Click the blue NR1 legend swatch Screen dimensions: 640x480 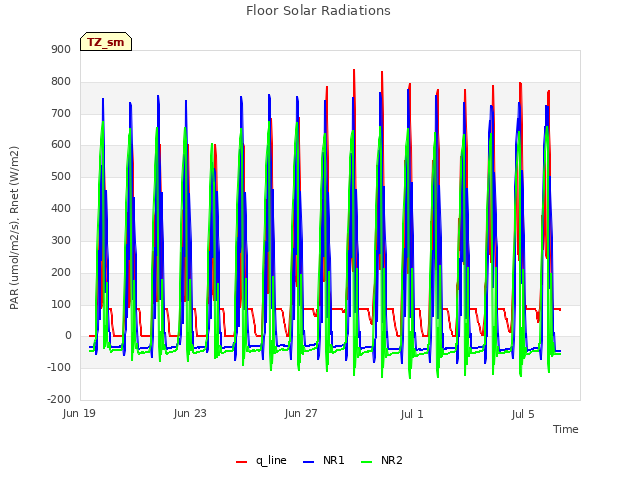pyautogui.click(x=309, y=462)
